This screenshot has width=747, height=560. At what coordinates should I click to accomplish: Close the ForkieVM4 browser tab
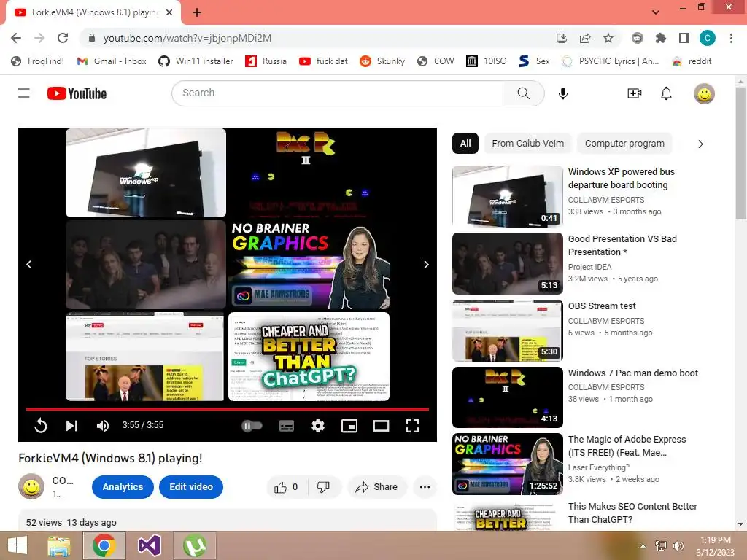point(169,12)
